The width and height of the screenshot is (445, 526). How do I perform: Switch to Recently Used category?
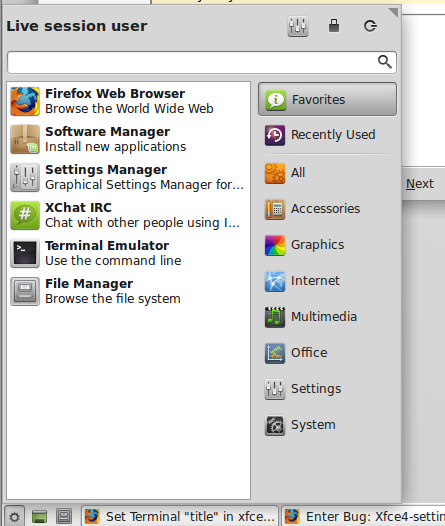[327, 135]
